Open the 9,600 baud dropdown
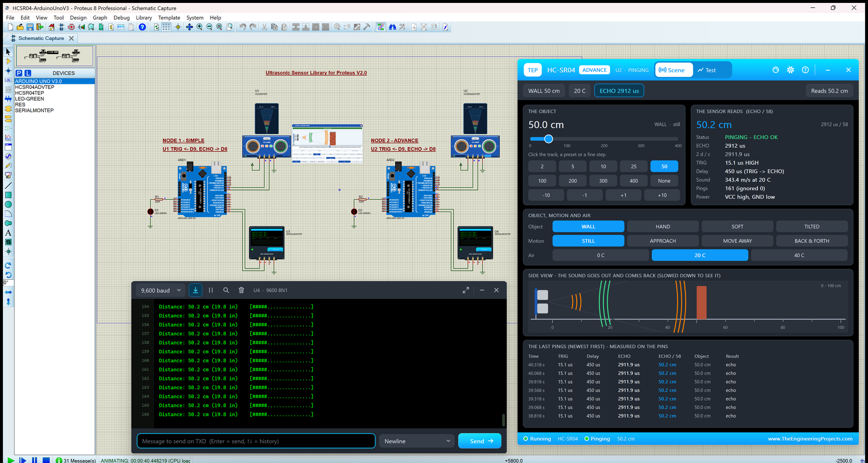Viewport: 868px width, 463px height. pos(161,291)
